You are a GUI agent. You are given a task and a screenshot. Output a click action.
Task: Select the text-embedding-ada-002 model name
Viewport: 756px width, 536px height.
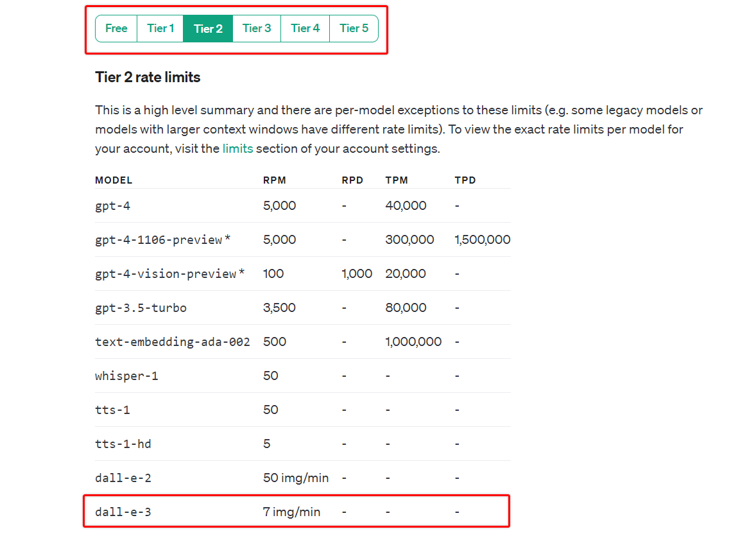(x=173, y=342)
